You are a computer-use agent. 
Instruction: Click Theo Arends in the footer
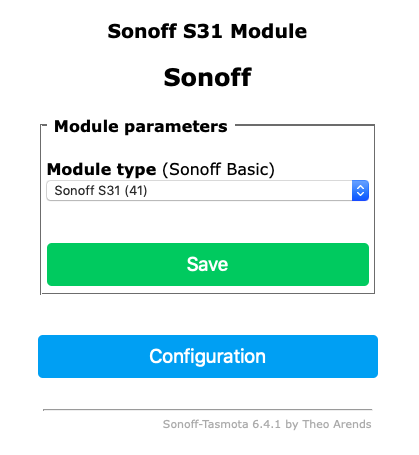click(337, 424)
